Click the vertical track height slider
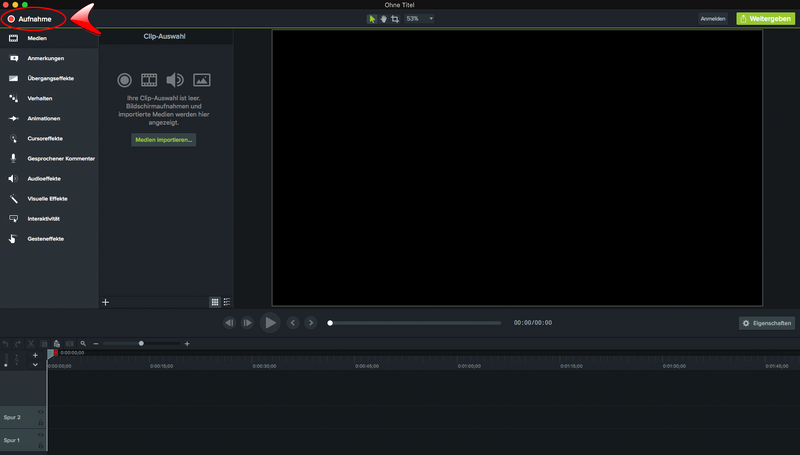The image size is (800, 455). [6, 360]
